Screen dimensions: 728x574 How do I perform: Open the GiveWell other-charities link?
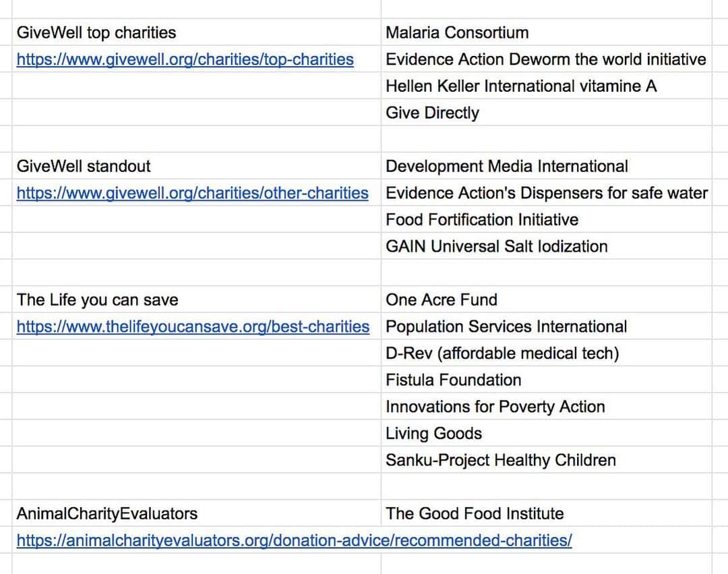coord(192,193)
